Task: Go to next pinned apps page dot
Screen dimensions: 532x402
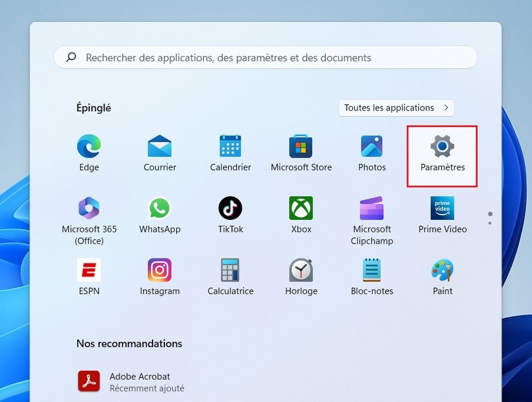Action: click(x=490, y=223)
